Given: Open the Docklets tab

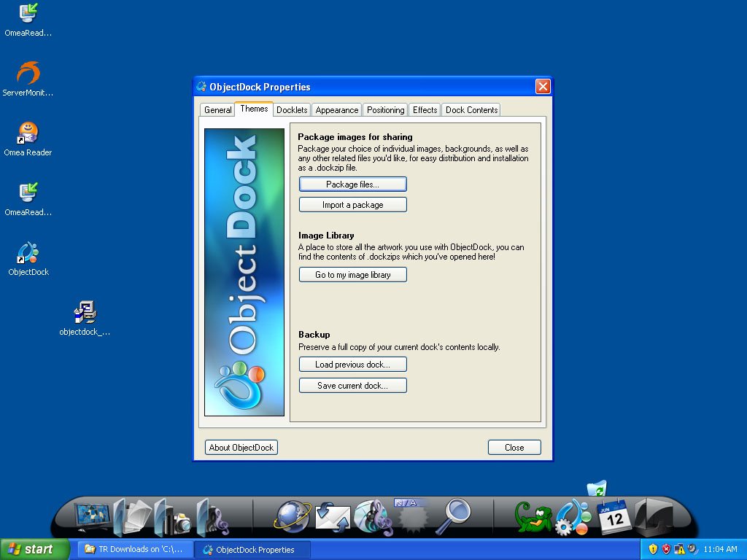Looking at the screenshot, I should click(x=291, y=109).
